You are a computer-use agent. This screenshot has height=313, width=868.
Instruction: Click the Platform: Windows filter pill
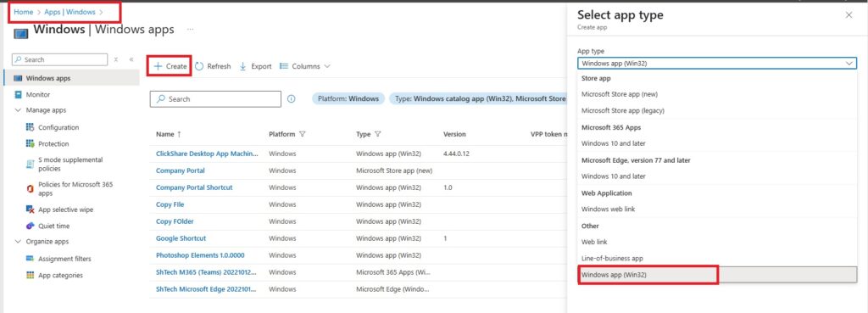coord(348,98)
